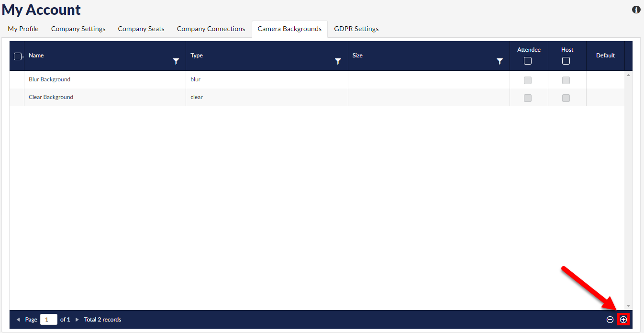Click the plus icon to add background
Viewport: 644px width, 333px height.
click(x=623, y=320)
